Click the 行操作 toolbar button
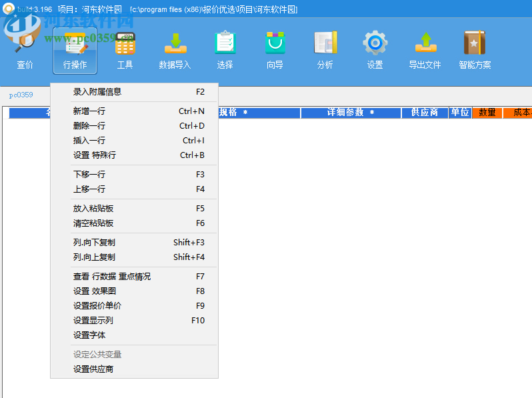The height and width of the screenshot is (398, 532). pos(75,51)
